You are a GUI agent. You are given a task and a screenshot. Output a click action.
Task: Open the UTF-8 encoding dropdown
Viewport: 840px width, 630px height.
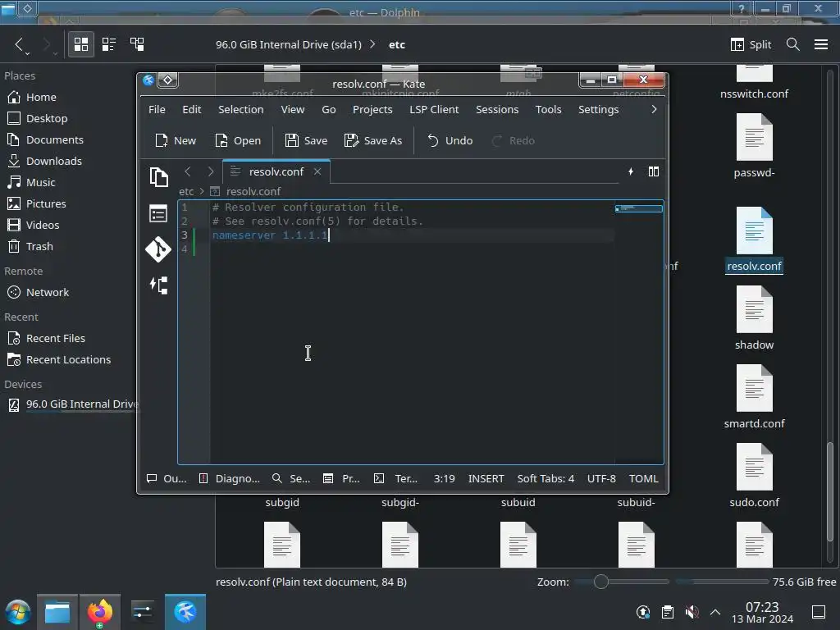601,478
